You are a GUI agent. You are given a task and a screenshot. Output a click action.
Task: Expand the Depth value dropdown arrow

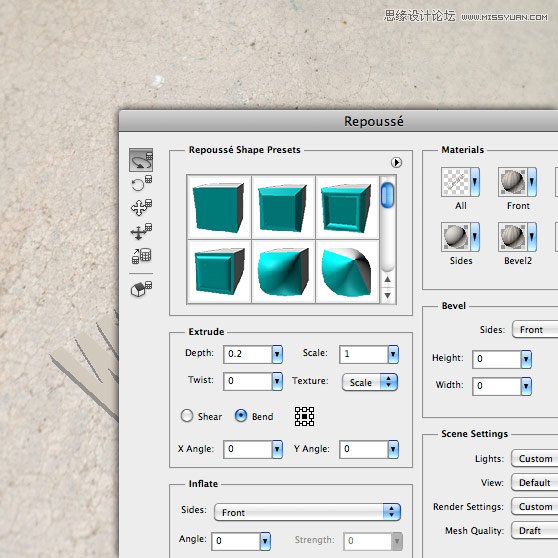point(277,354)
